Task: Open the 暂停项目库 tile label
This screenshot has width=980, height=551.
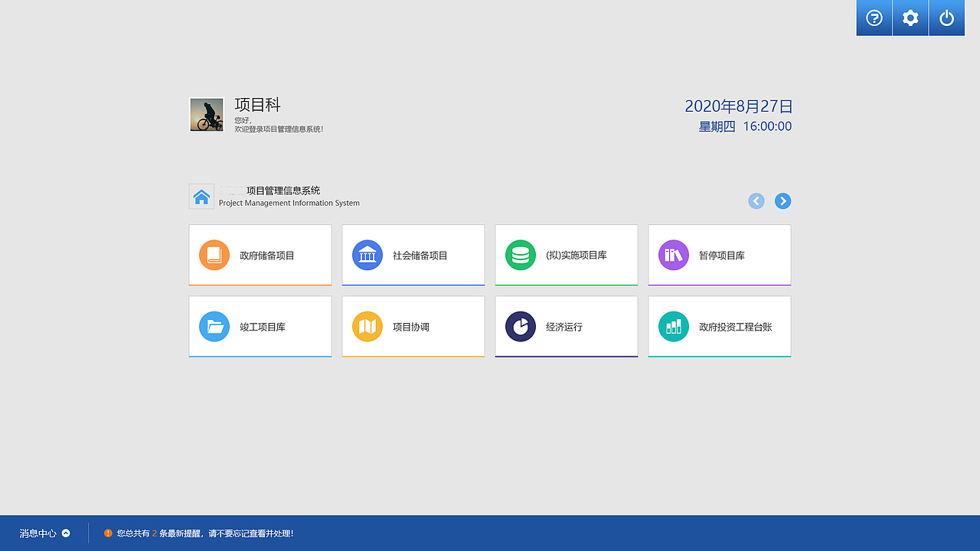Action: click(x=722, y=256)
